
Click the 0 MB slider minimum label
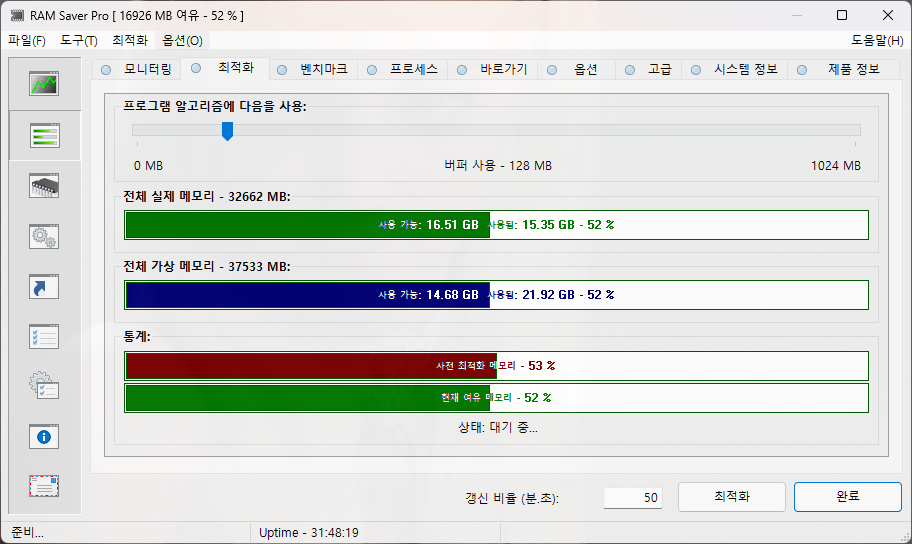[148, 166]
